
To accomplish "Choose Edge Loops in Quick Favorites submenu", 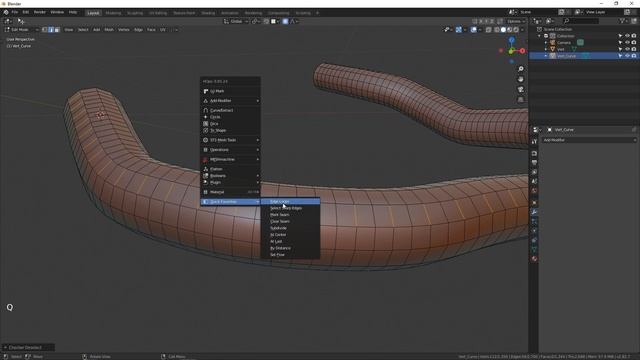I will pos(290,202).
